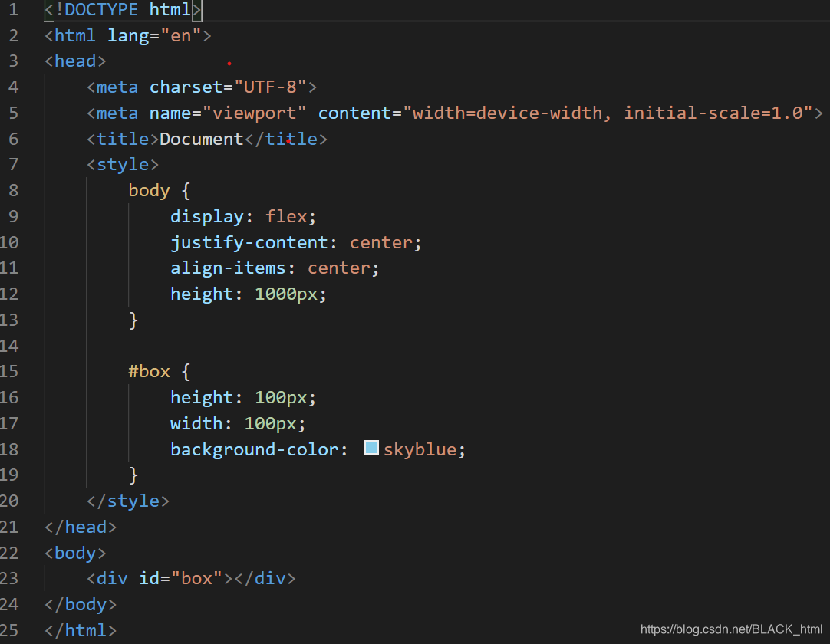Click the opening body tag on line 22
This screenshot has height=644, width=830.
tap(75, 553)
